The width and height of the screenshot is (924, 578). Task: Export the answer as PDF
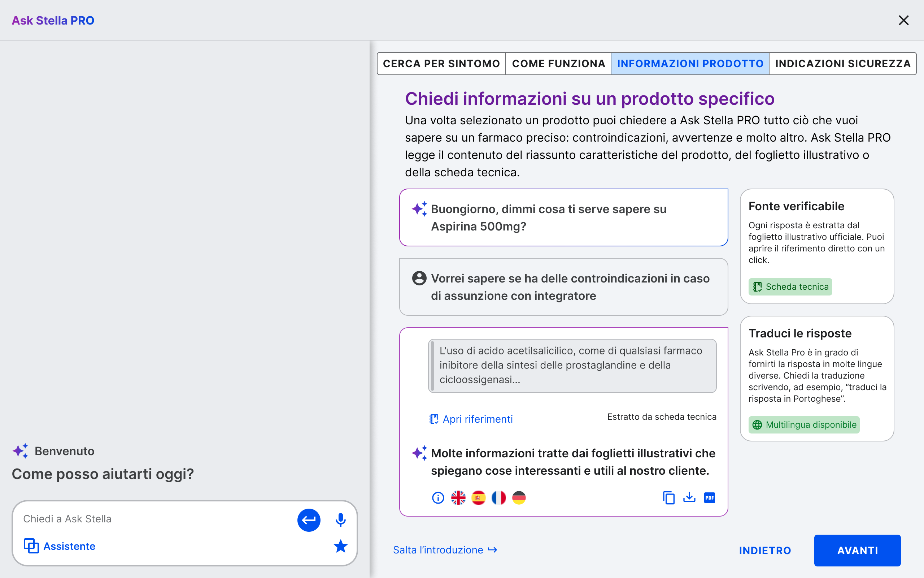pos(709,498)
